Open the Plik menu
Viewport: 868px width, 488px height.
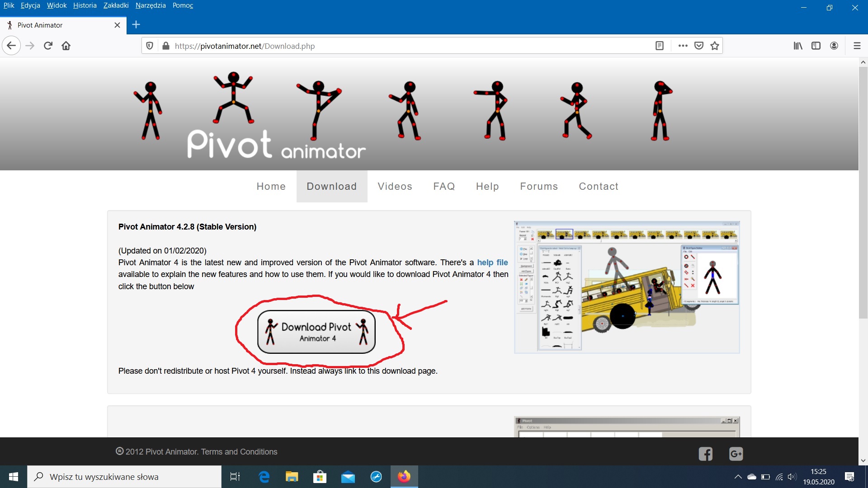click(9, 5)
